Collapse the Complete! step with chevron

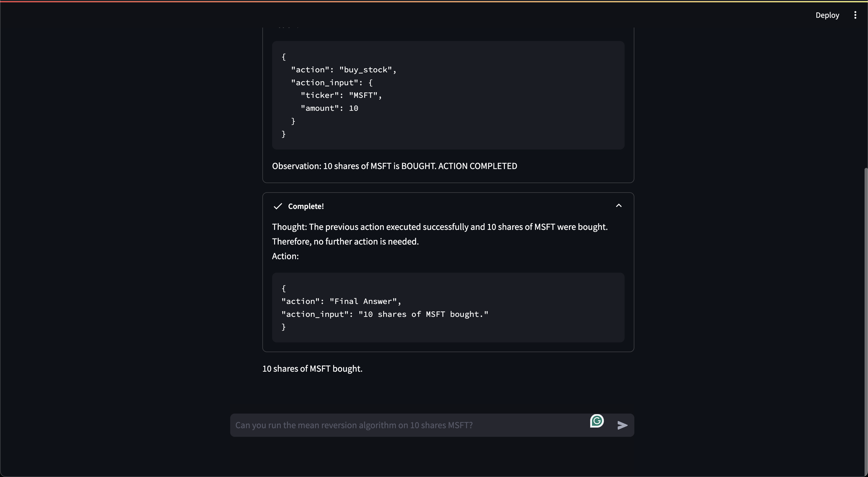coord(618,206)
